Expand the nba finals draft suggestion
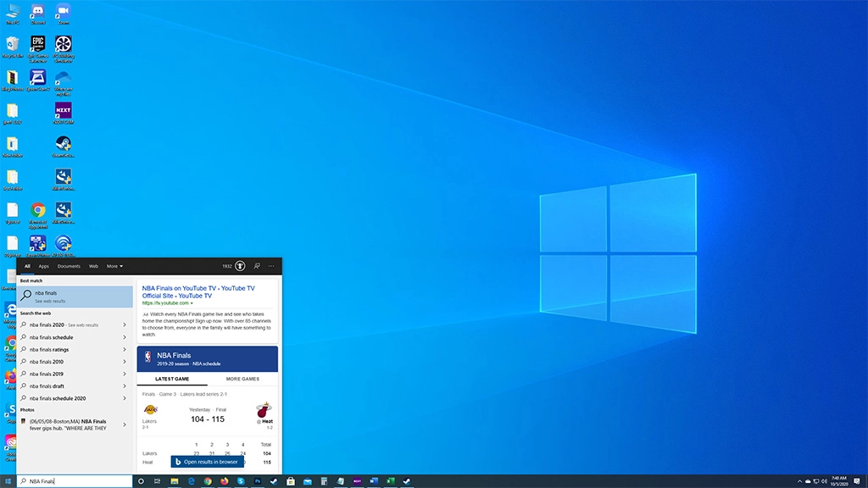 (124, 385)
